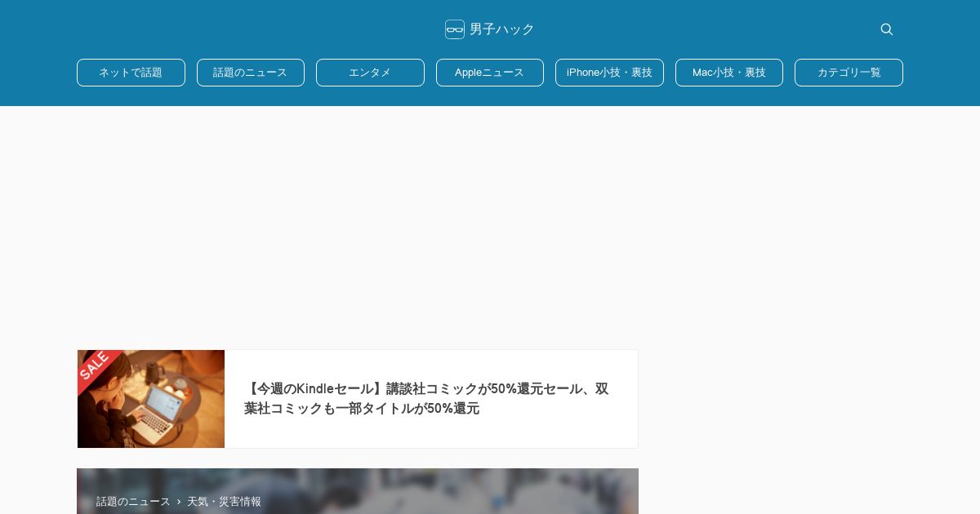This screenshot has width=980, height=514.
Task: Click the 男子ハック glasses logo icon
Action: pyautogui.click(x=454, y=29)
